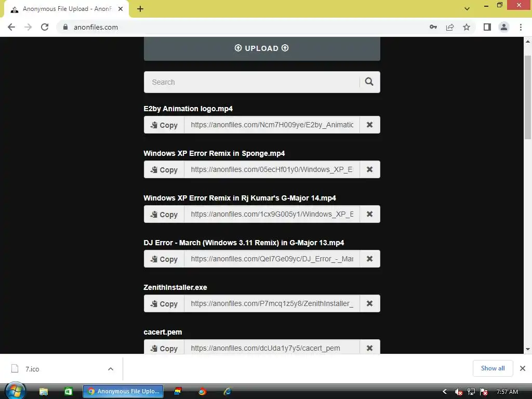This screenshot has height=399, width=532.
Task: Select URL field for G-Major 14.mp4 file
Action: point(272,215)
